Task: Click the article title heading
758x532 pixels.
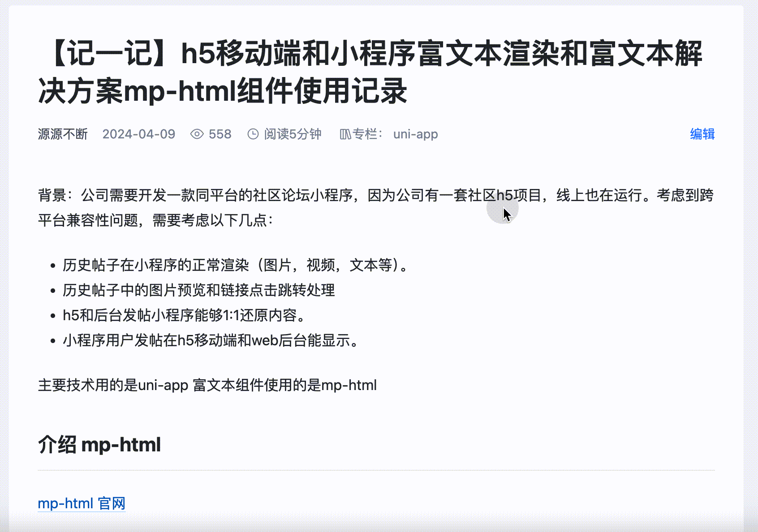Action: (x=370, y=72)
